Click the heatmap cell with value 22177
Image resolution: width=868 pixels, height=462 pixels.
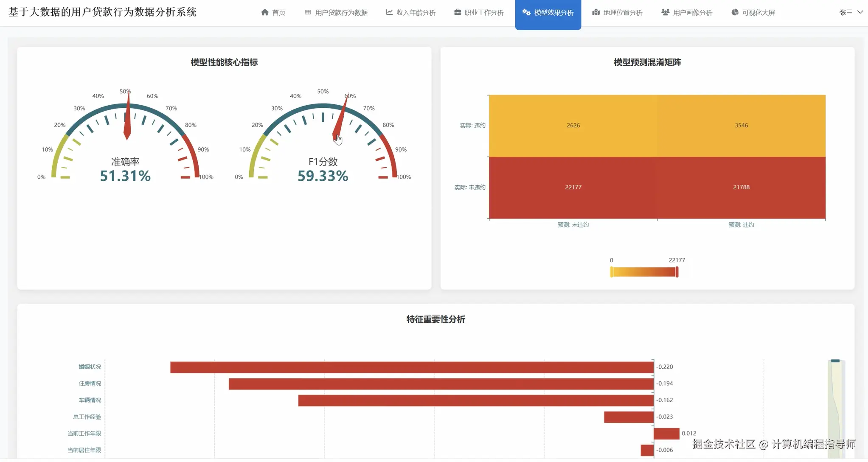point(573,187)
